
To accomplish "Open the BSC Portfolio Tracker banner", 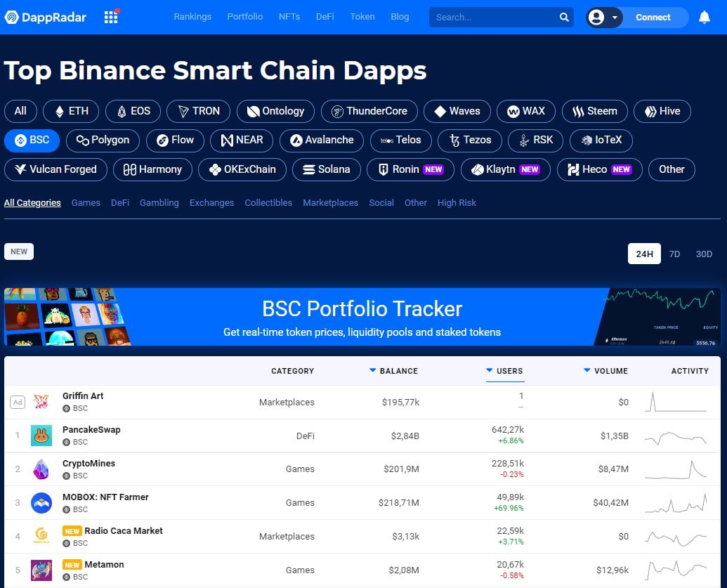I will point(362,317).
